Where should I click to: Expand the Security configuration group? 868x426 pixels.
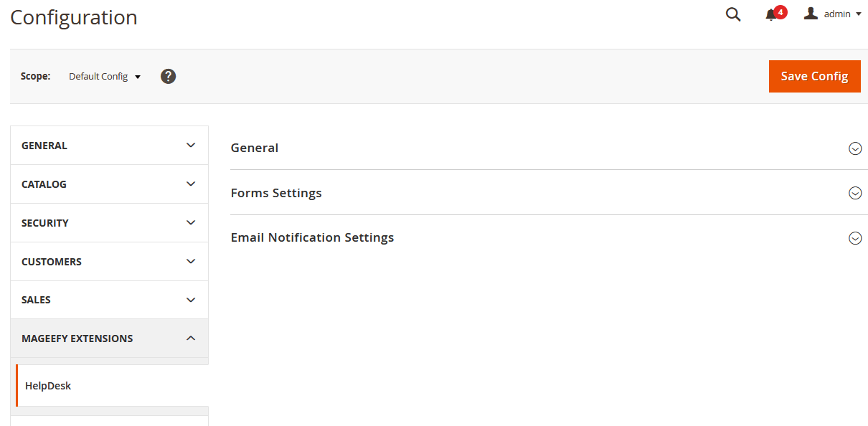click(109, 223)
